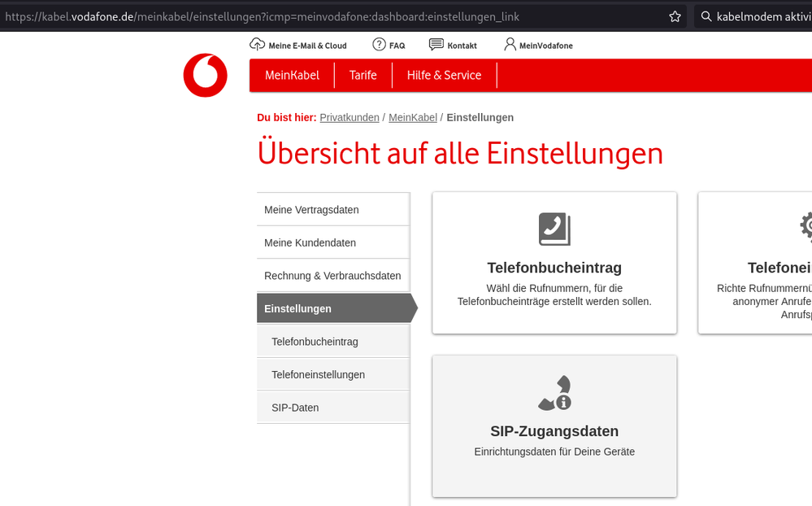Follow the Privatkunden breadcrumb link
The height and width of the screenshot is (506, 812).
pos(350,117)
